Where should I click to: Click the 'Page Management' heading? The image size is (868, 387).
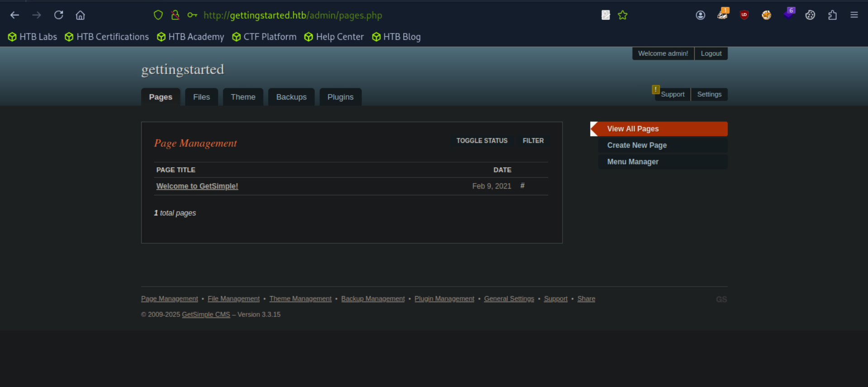196,143
